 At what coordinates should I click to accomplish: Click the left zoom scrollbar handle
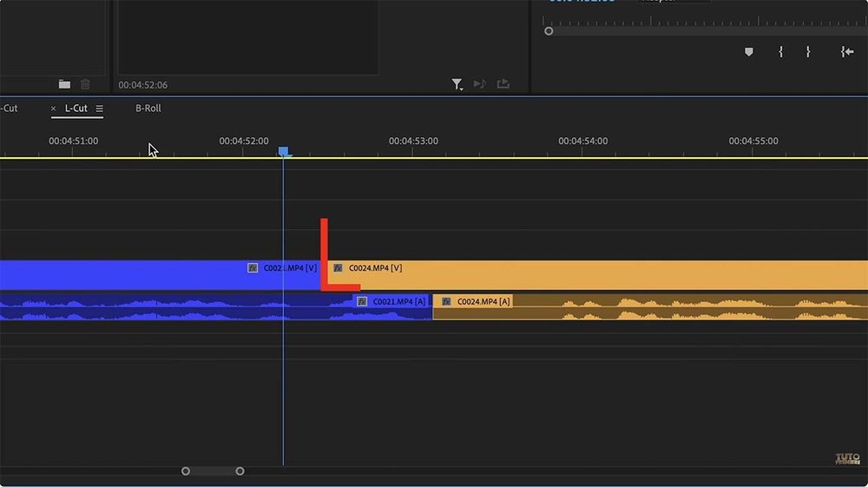click(x=186, y=471)
